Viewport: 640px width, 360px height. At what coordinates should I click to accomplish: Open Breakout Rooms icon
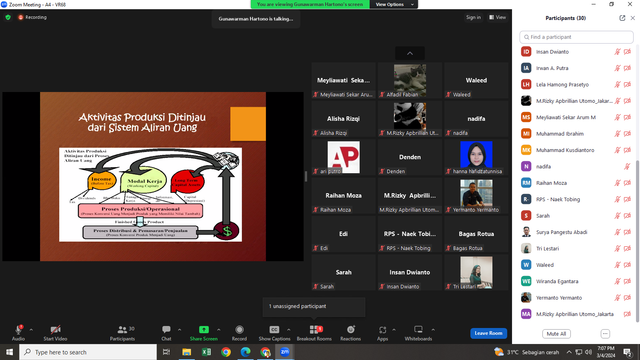point(314,329)
